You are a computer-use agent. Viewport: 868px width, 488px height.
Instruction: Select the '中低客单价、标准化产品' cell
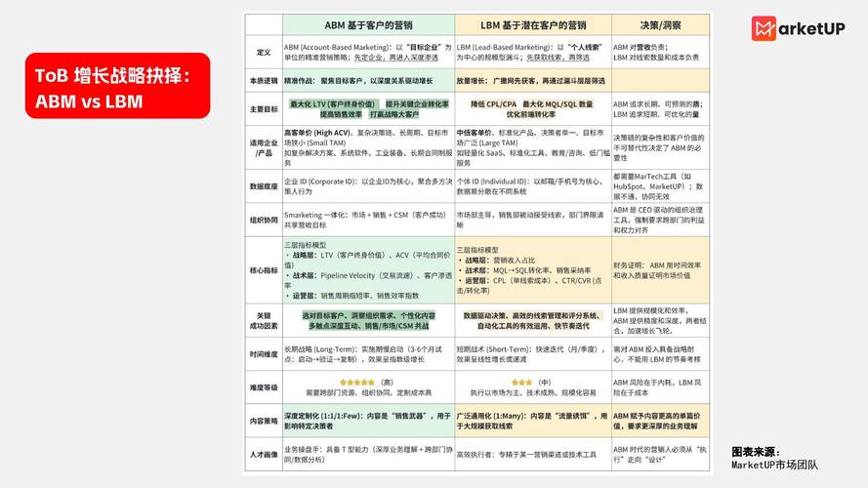[533, 147]
